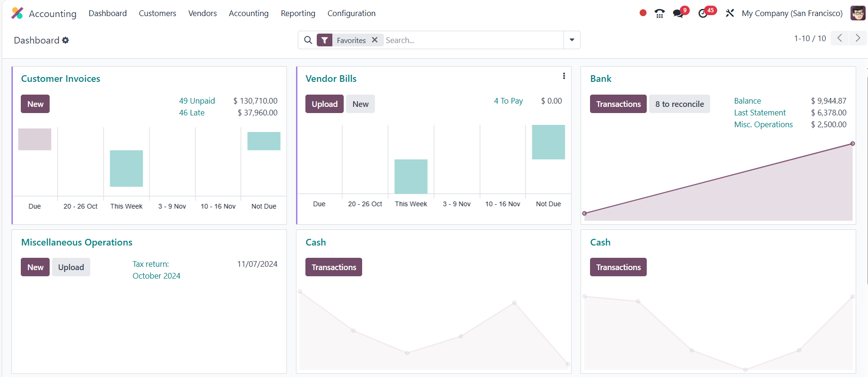Remove the Favorites filter with the X
Screen dimensions: 868x377
pyautogui.click(x=374, y=40)
